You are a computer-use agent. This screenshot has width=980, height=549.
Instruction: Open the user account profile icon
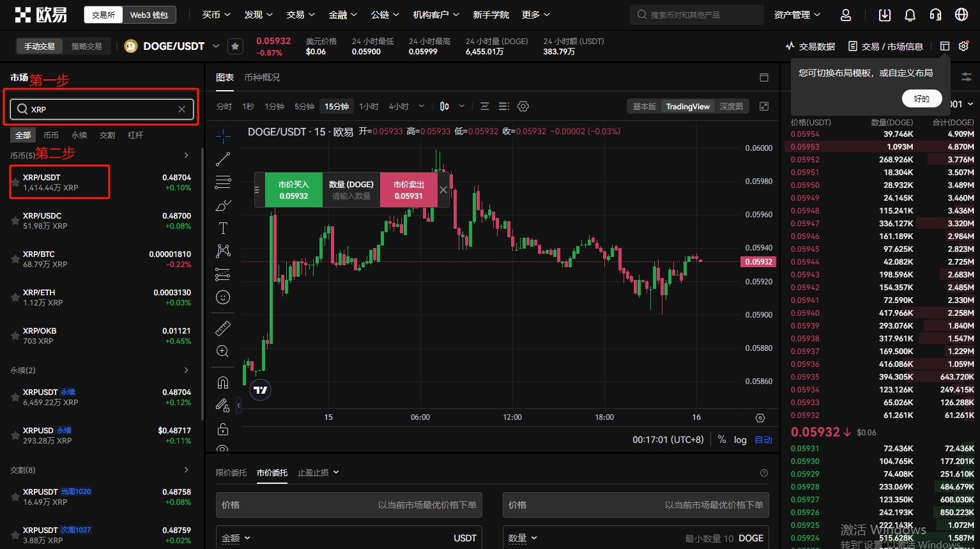click(846, 15)
